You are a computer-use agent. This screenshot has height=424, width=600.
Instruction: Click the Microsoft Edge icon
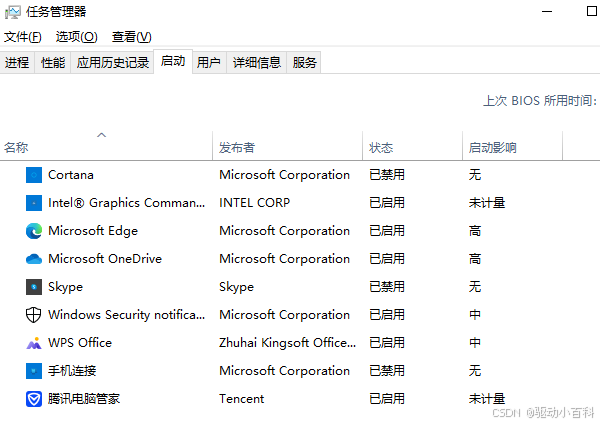pos(34,231)
